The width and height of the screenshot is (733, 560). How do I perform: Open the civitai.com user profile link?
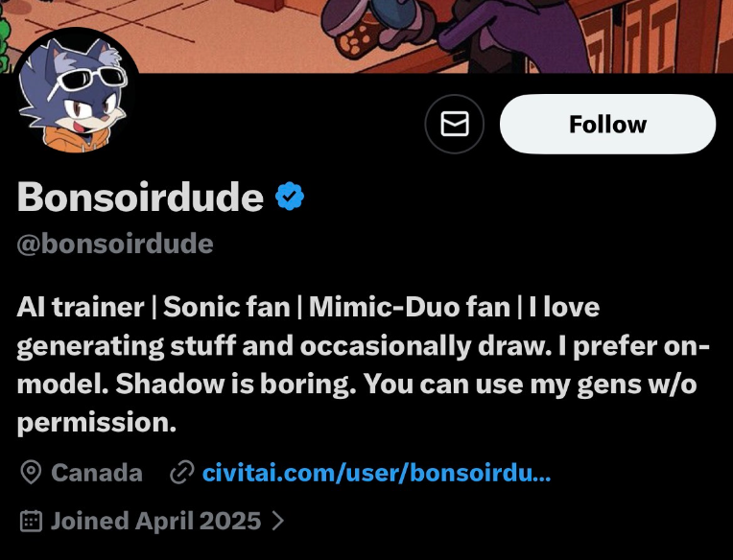[x=376, y=473]
